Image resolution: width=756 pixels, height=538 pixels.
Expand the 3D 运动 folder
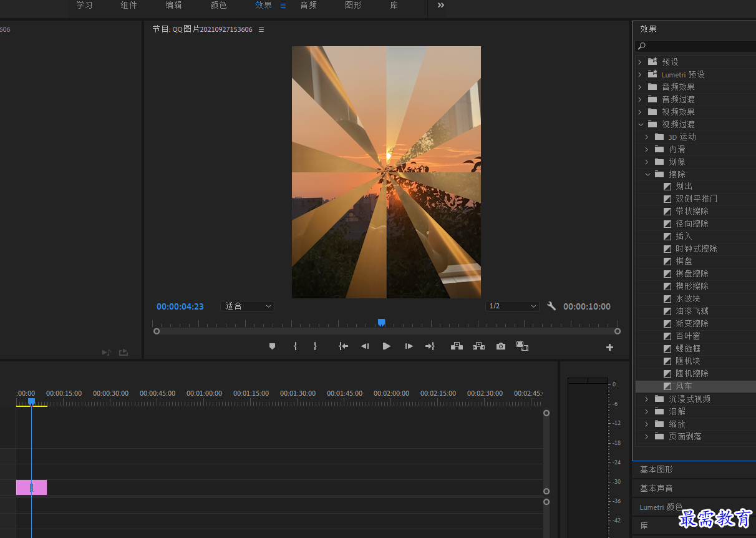click(x=646, y=137)
